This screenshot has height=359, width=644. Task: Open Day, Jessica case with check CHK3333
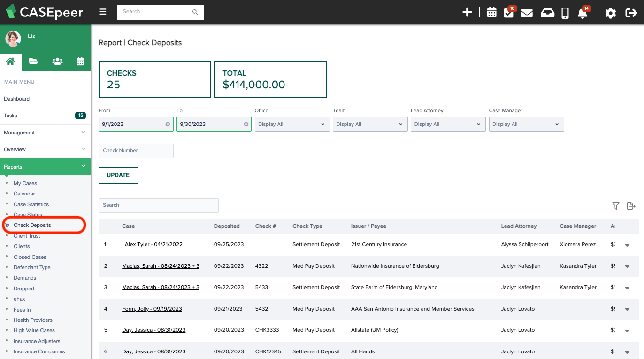pos(153,330)
